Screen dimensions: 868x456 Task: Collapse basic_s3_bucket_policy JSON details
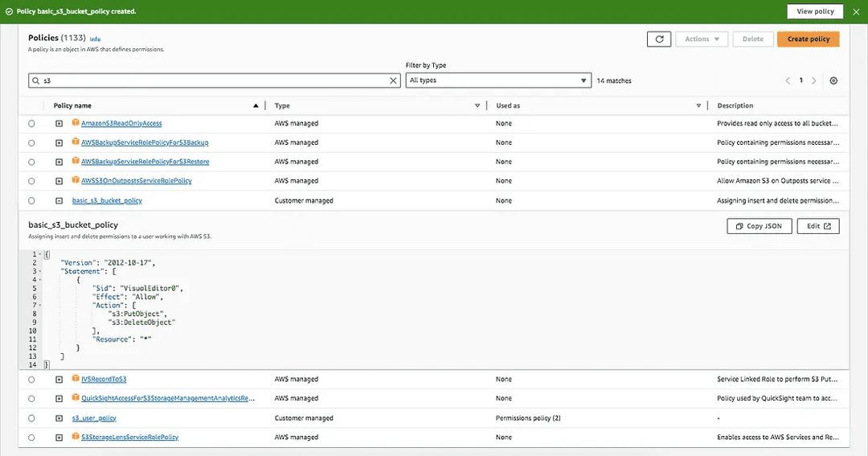tap(59, 200)
